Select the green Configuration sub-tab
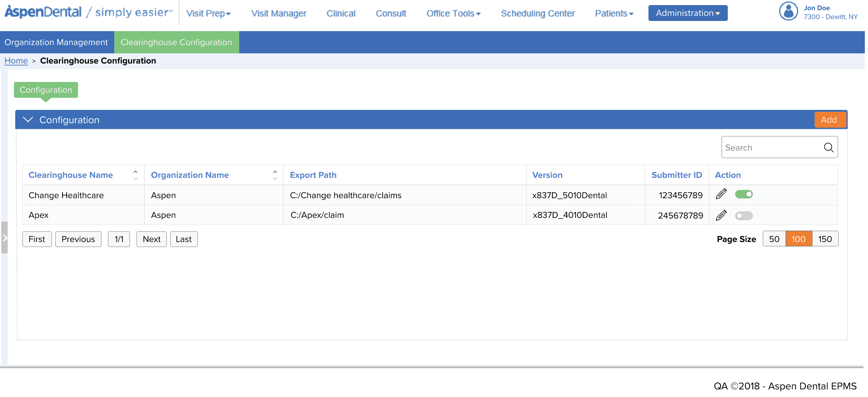Image resolution: width=868 pixels, height=397 pixels. pos(46,90)
